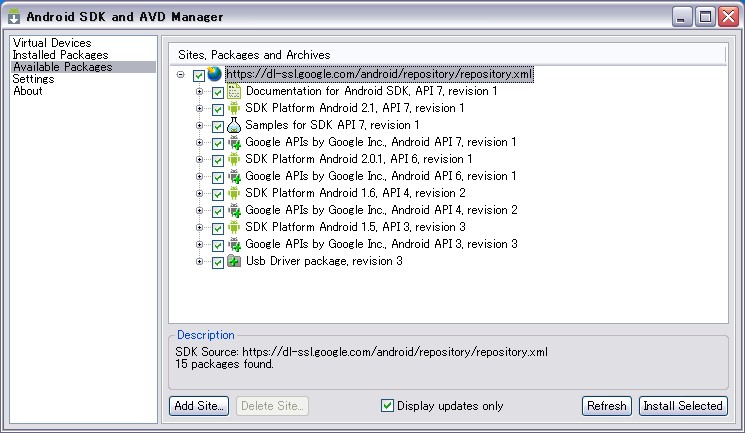This screenshot has width=745, height=433.
Task: Toggle the Display updates only checkbox
Action: [387, 406]
